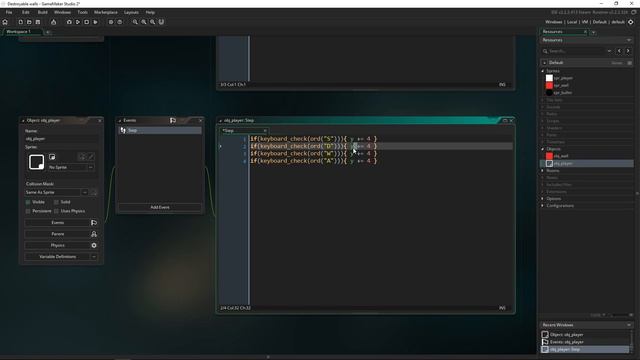The width and height of the screenshot is (640, 360).
Task: Select obj_wall in the Resources tree
Action: 561,156
